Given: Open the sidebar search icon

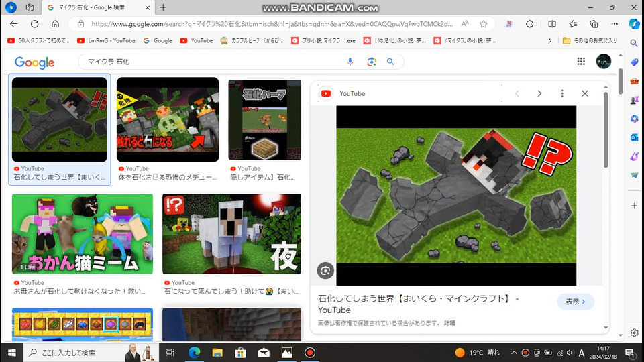Looking at the screenshot, I should (634, 43).
